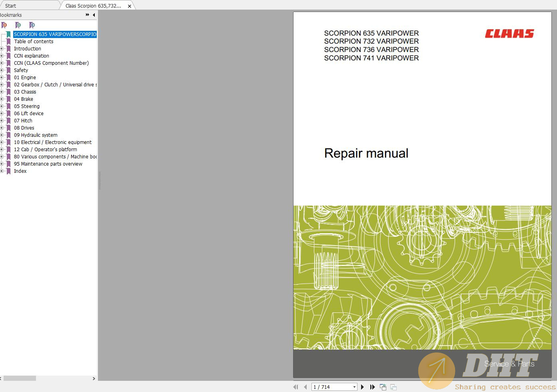
Task: Click the bookmark icon beside Table of contents
Action: click(8, 42)
